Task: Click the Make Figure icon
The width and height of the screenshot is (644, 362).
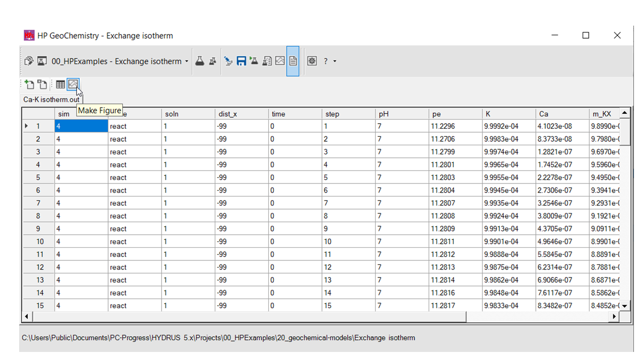Action: tap(73, 84)
